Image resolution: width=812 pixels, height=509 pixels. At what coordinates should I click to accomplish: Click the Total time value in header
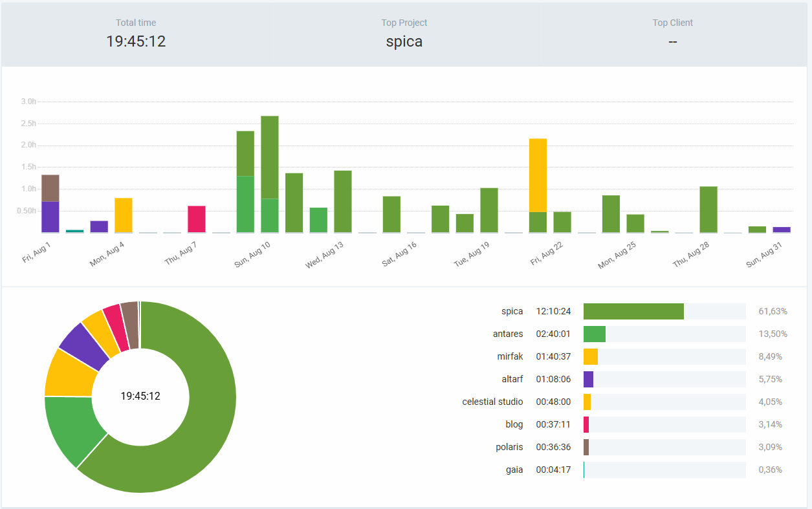(136, 41)
